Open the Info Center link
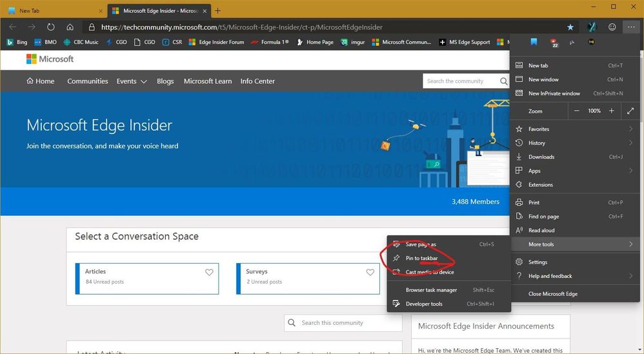This screenshot has width=644, height=354. [x=257, y=81]
